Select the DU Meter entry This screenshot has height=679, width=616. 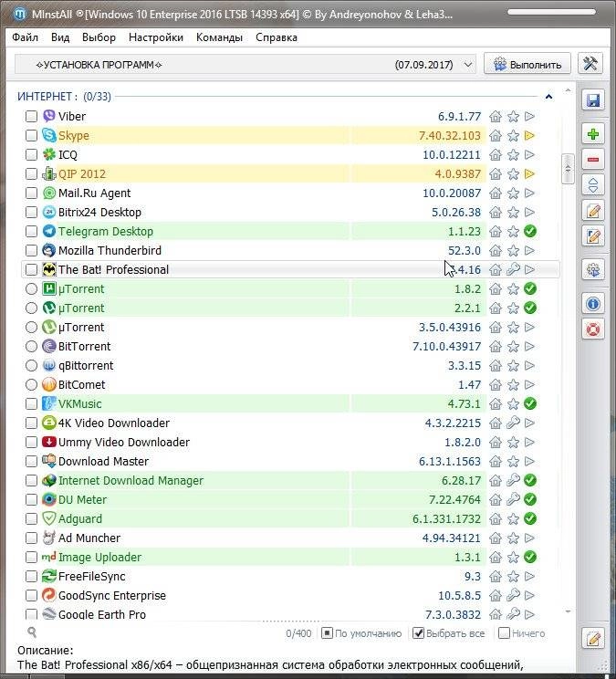(x=82, y=499)
